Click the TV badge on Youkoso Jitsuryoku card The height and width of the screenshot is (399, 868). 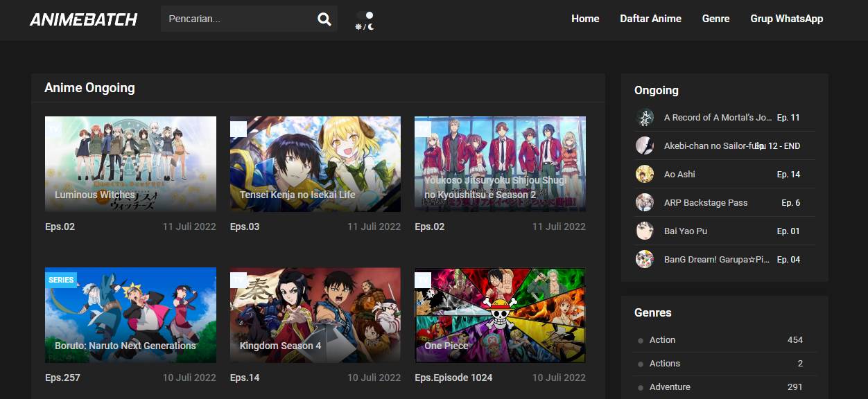coord(423,129)
